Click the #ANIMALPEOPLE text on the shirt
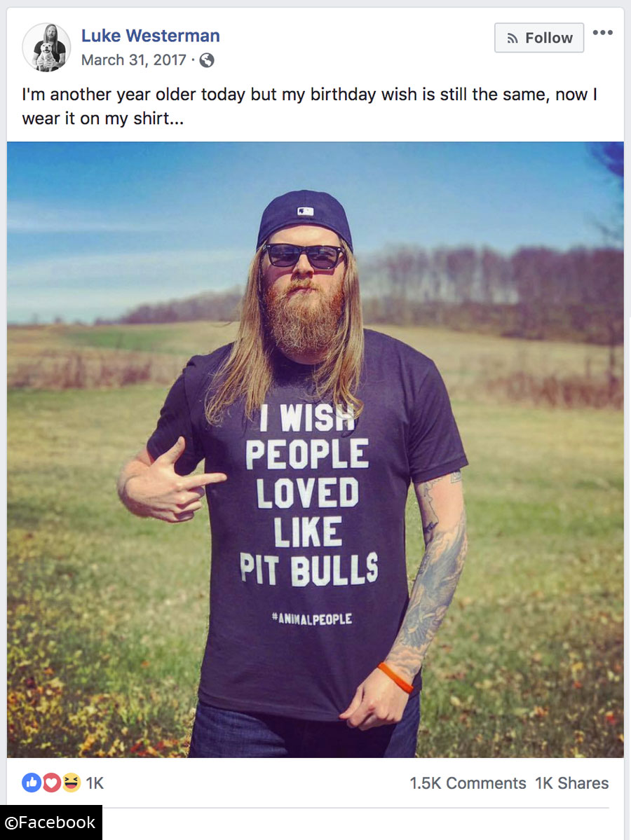 312,619
